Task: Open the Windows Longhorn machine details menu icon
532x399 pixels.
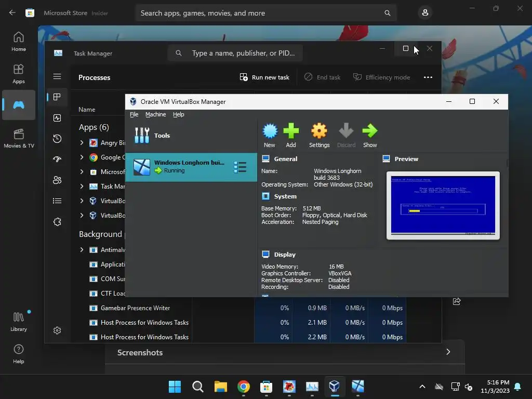Action: (x=240, y=167)
